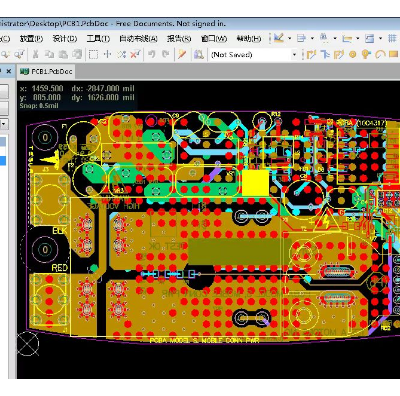Click the Cross Probe pencil icon
The height and width of the screenshot is (396, 400).
pos(182,54)
